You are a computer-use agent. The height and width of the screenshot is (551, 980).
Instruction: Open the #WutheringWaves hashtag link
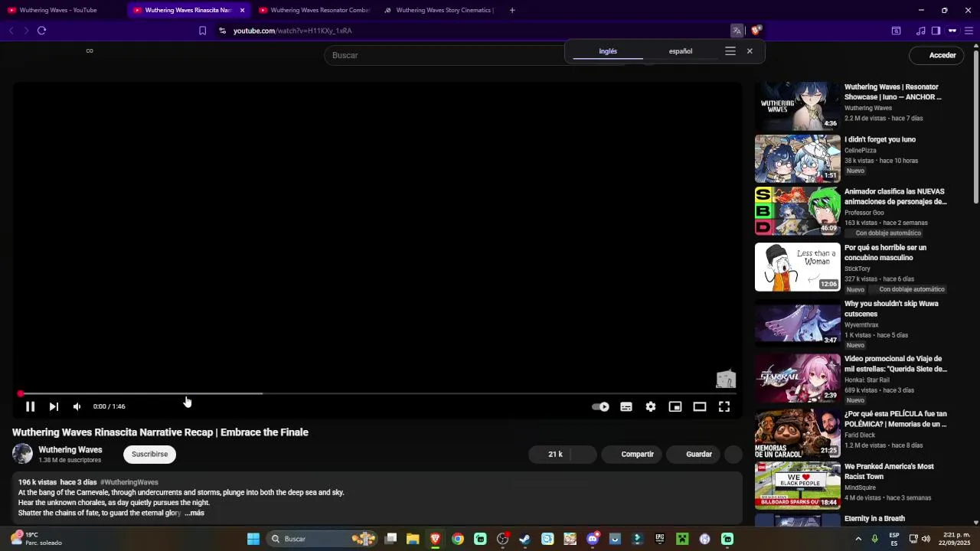click(x=129, y=482)
